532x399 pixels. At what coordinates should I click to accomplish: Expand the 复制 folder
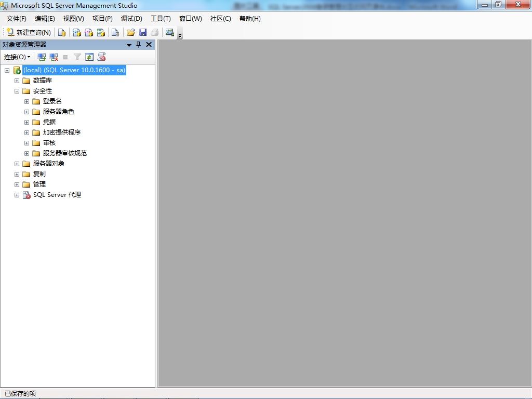[x=17, y=174]
